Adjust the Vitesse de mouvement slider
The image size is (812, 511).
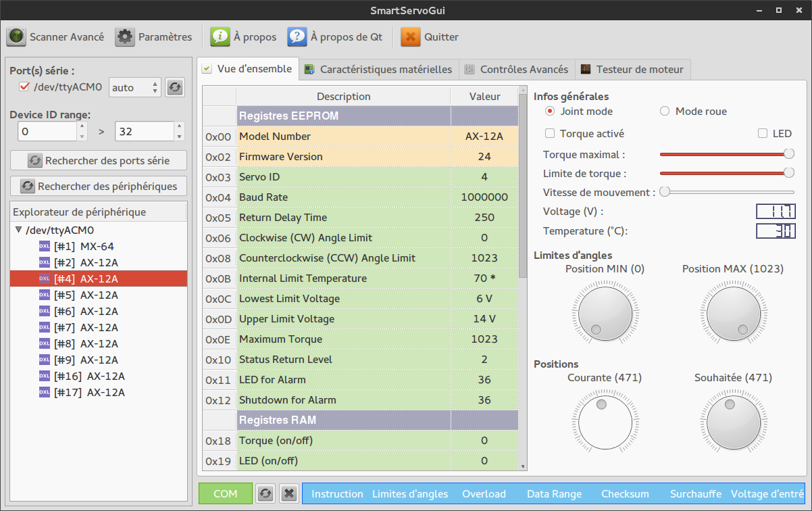coord(727,192)
